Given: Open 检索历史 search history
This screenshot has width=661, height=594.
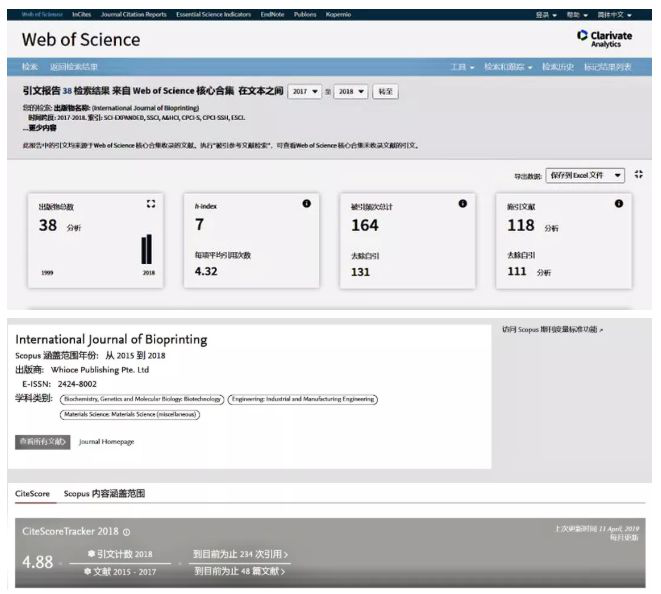Looking at the screenshot, I should [x=558, y=67].
